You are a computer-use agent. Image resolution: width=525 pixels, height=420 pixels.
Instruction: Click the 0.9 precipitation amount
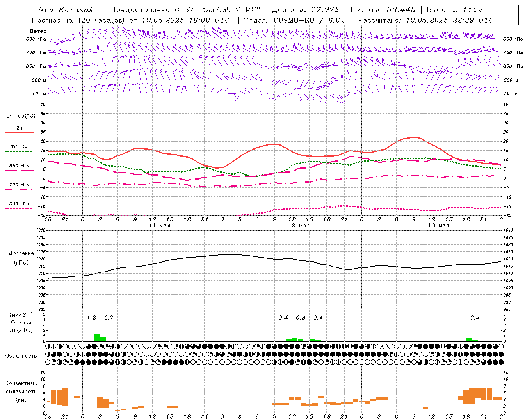pos(301,317)
